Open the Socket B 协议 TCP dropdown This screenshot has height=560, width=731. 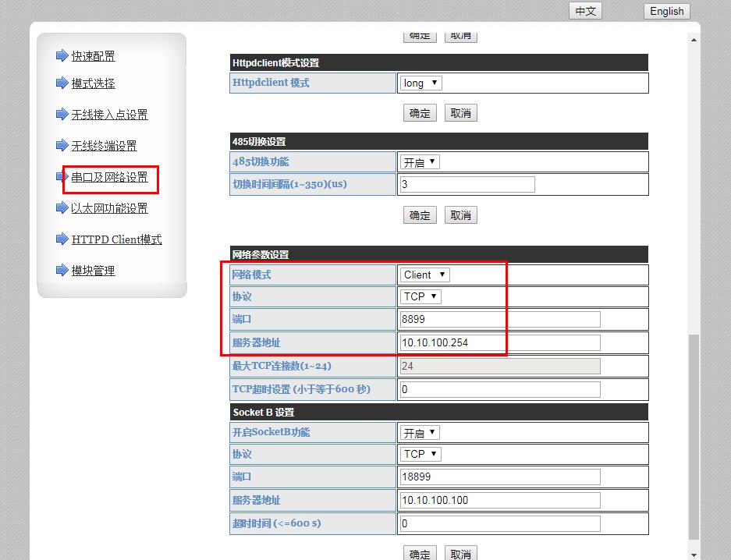point(421,454)
